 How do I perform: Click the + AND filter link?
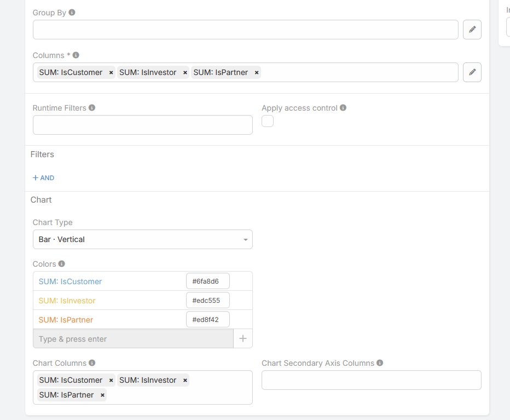(x=44, y=178)
